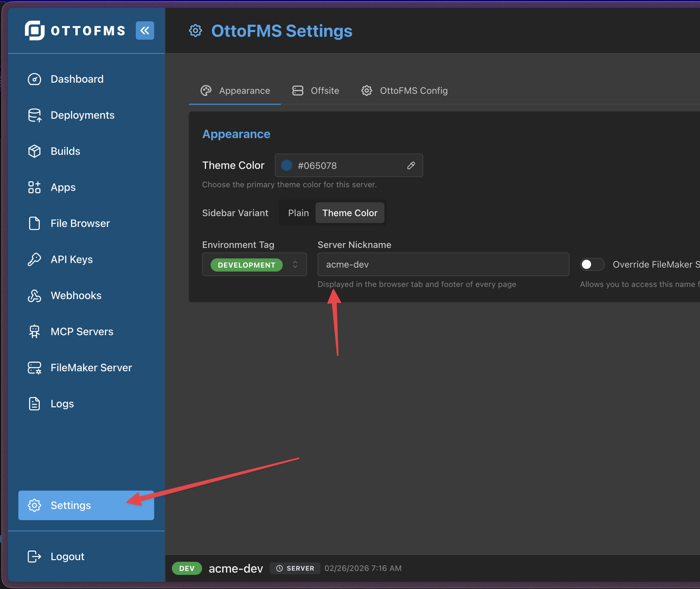This screenshot has width=700, height=589.
Task: Open Deployments via its database icon
Action: [34, 115]
